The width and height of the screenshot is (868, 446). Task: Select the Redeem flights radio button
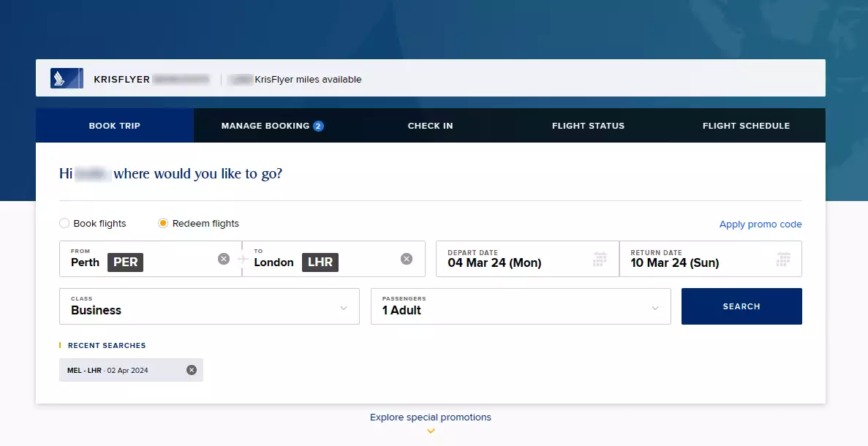[x=163, y=224]
